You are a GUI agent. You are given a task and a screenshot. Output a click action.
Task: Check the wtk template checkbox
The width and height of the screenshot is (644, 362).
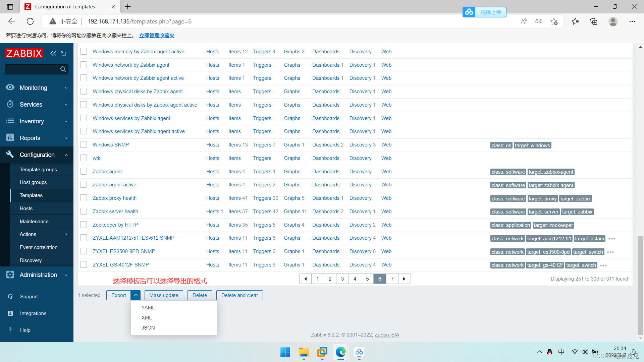[84, 158]
